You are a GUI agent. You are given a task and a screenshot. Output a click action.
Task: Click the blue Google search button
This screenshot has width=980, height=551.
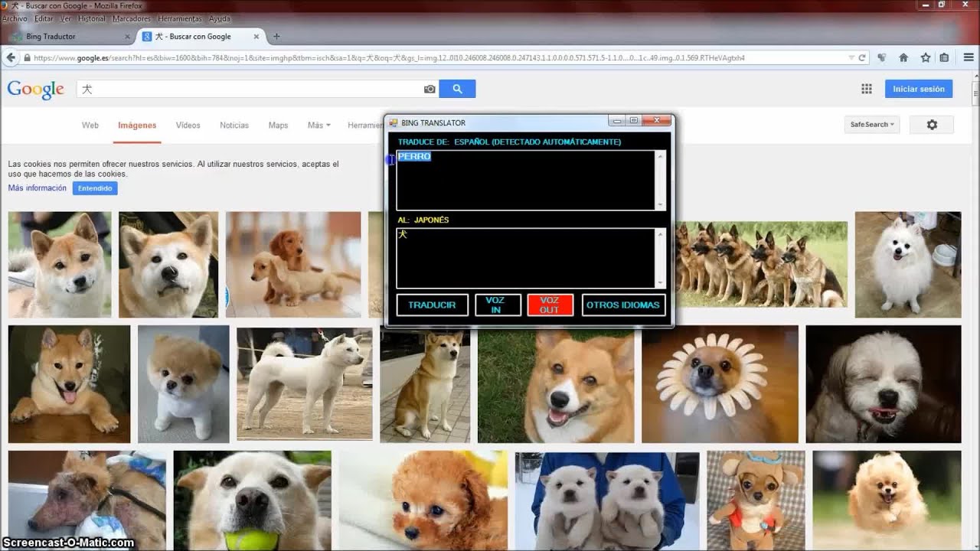click(457, 89)
